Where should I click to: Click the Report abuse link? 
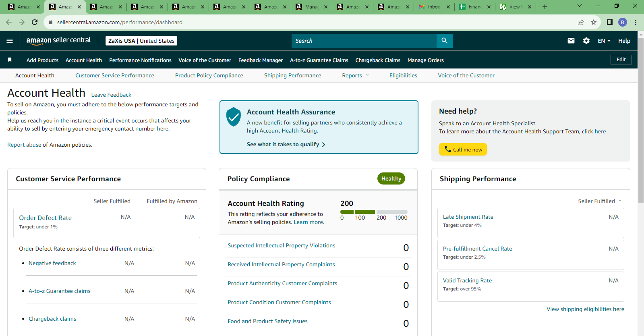pyautogui.click(x=24, y=145)
